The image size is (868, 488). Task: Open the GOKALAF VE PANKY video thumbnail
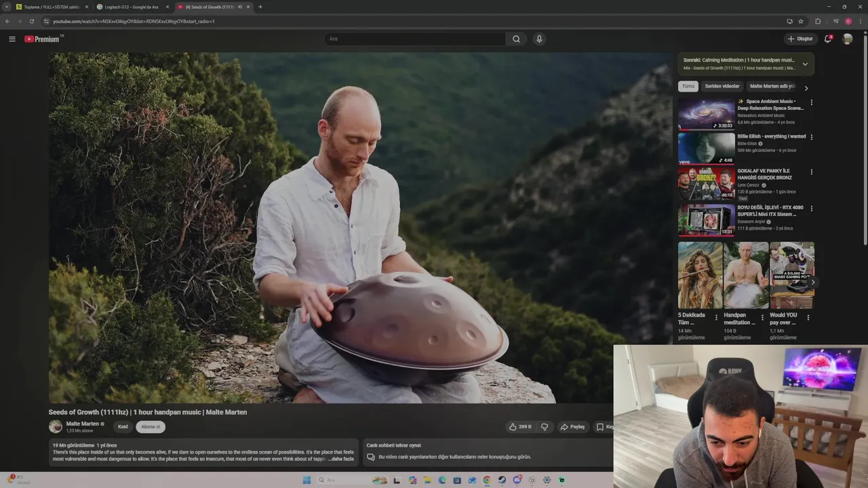pyautogui.click(x=706, y=184)
